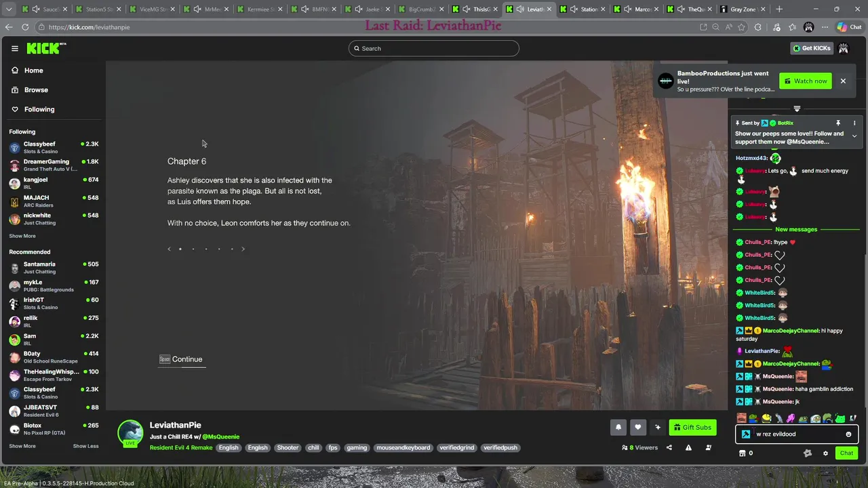Click pin icon on pinned message
Image resolution: width=868 pixels, height=488 pixels.
point(838,123)
